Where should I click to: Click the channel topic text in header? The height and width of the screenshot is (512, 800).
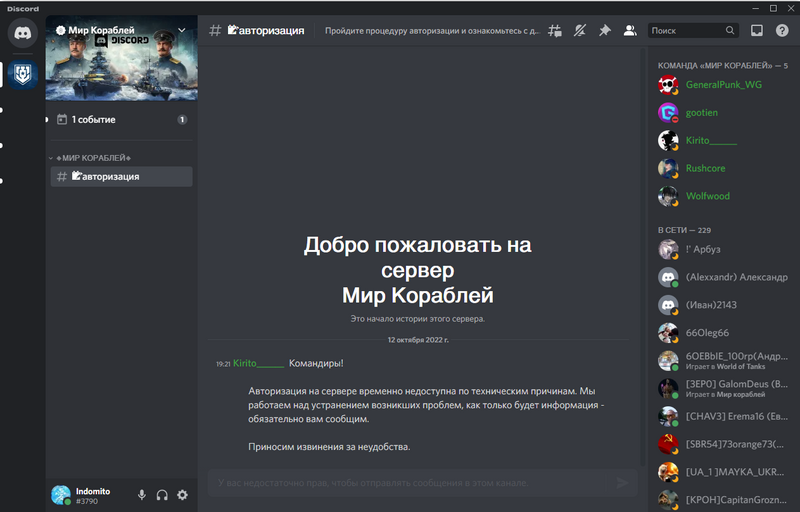click(x=432, y=31)
